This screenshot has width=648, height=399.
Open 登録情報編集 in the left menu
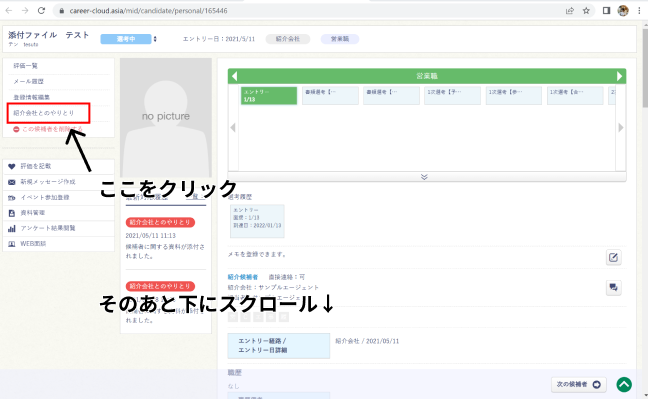(x=31, y=97)
